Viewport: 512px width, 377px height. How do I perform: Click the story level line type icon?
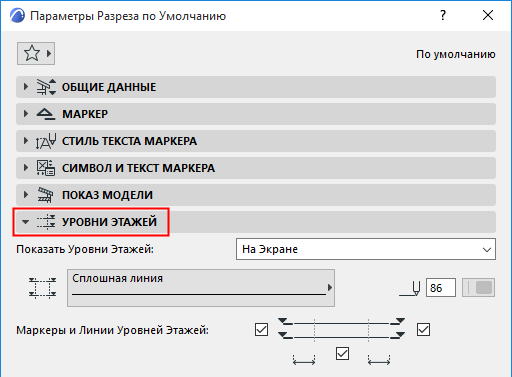pos(42,288)
